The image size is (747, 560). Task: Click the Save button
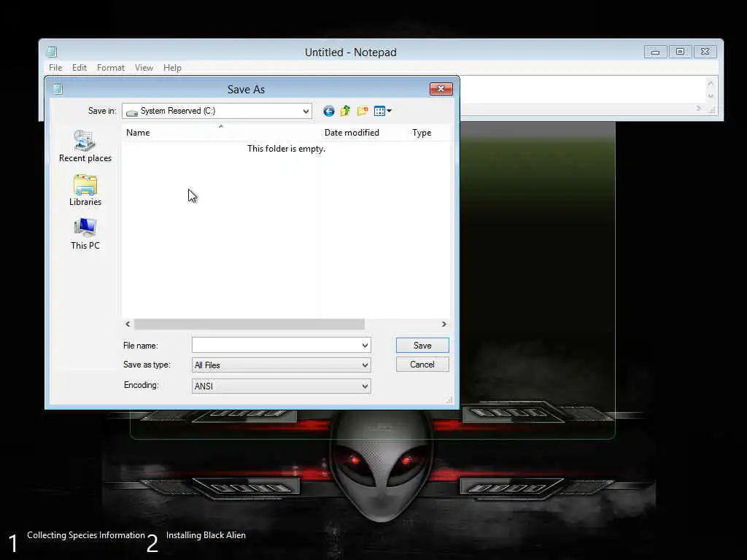click(422, 345)
